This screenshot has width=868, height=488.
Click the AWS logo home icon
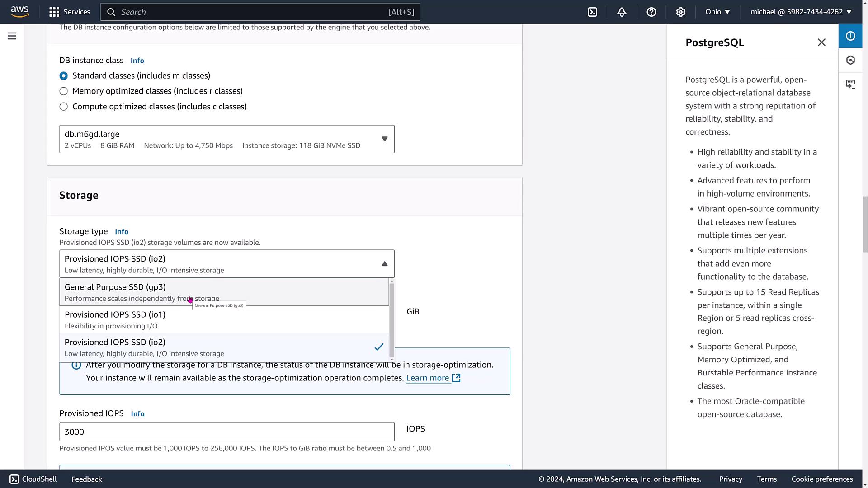coord(20,12)
